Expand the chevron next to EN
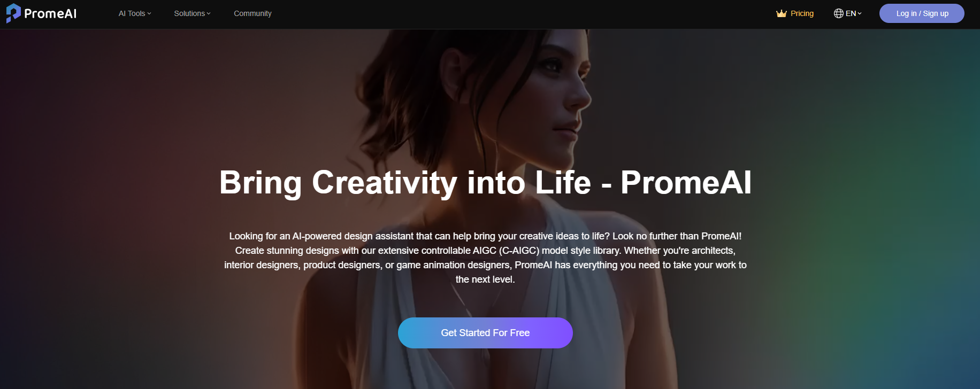This screenshot has width=980, height=389. pyautogui.click(x=860, y=13)
